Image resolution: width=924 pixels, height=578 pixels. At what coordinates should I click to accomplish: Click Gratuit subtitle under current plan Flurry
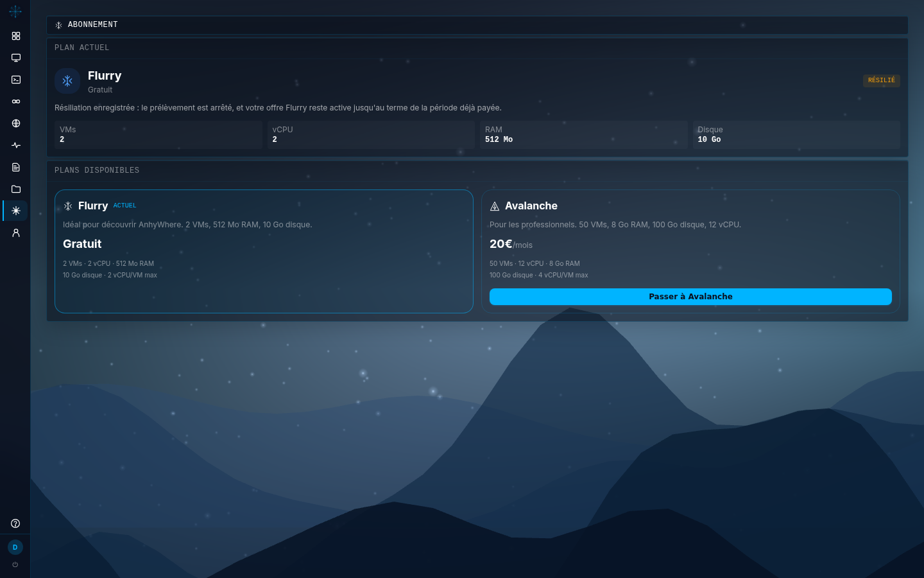(100, 90)
